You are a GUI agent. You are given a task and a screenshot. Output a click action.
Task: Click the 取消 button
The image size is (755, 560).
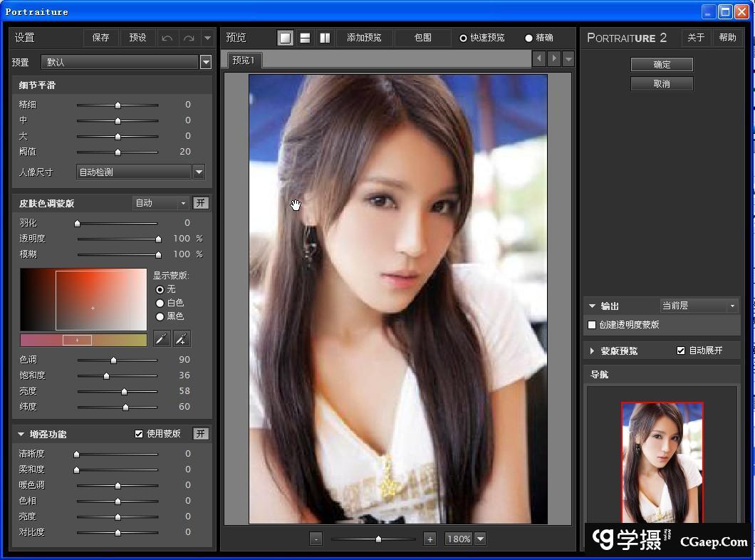pos(662,83)
